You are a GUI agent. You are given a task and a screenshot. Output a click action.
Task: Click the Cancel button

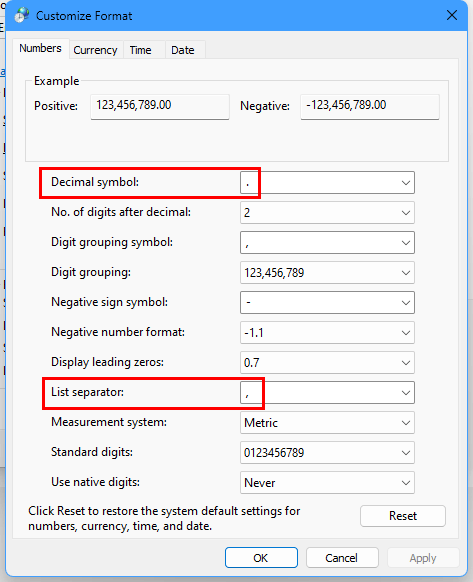(342, 558)
